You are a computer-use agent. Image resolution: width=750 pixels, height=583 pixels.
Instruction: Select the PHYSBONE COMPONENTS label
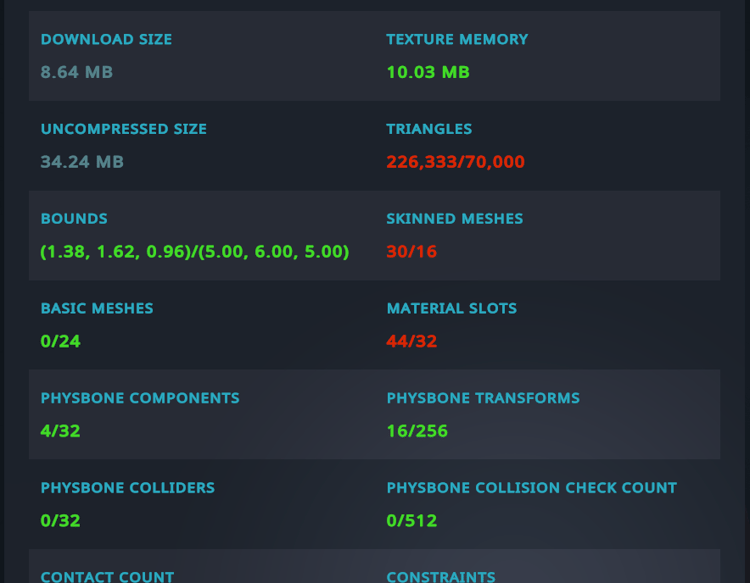[140, 398]
